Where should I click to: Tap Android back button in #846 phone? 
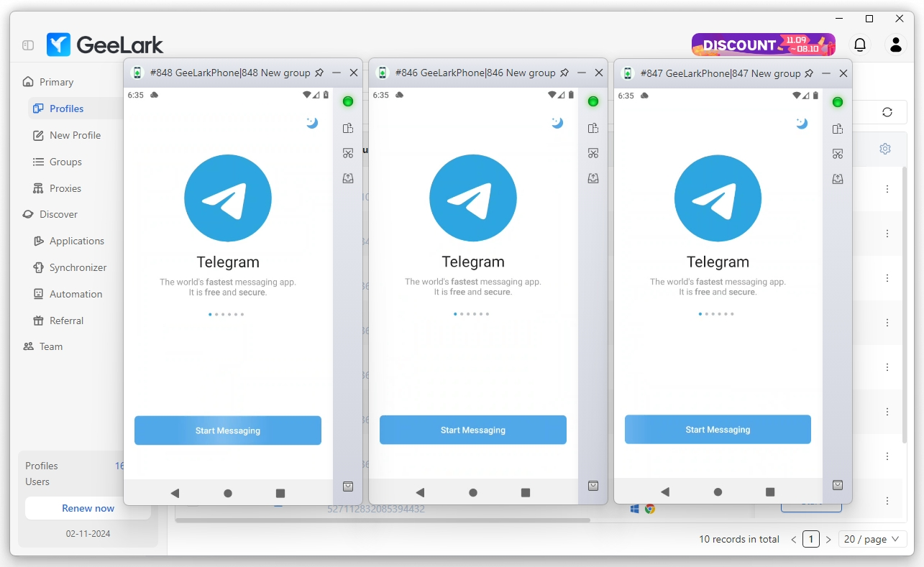click(420, 492)
